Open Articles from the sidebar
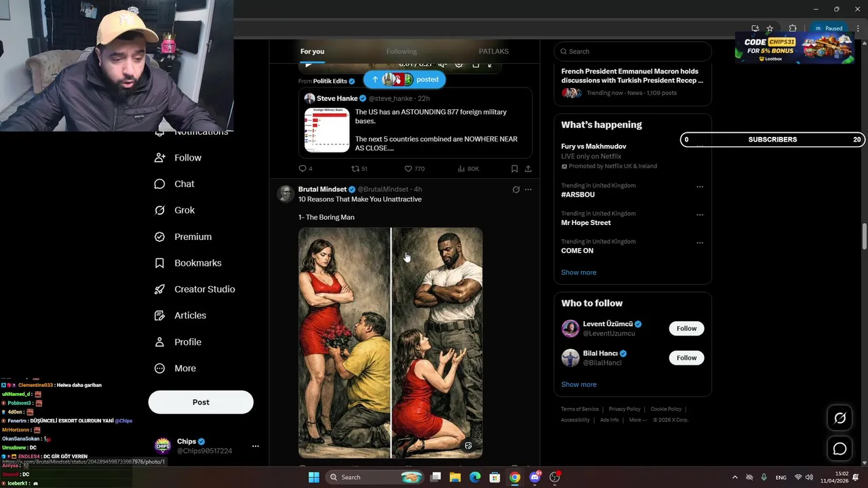The width and height of the screenshot is (868, 488). pos(180,315)
